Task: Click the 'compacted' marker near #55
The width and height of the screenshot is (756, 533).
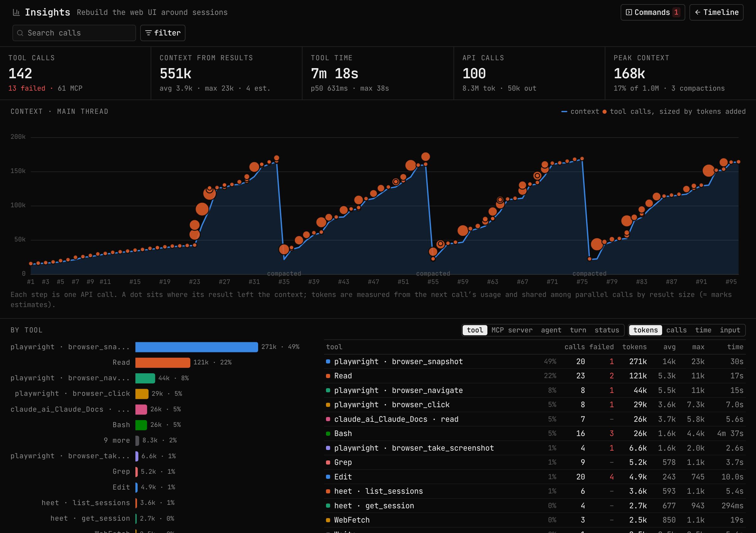Action: [x=433, y=273]
